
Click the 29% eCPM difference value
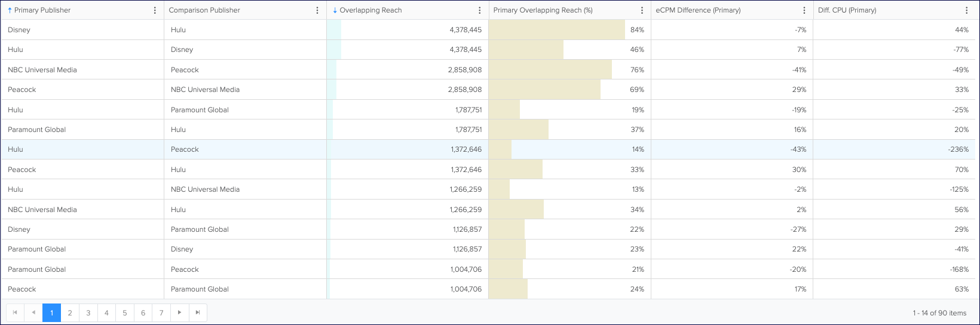800,90
